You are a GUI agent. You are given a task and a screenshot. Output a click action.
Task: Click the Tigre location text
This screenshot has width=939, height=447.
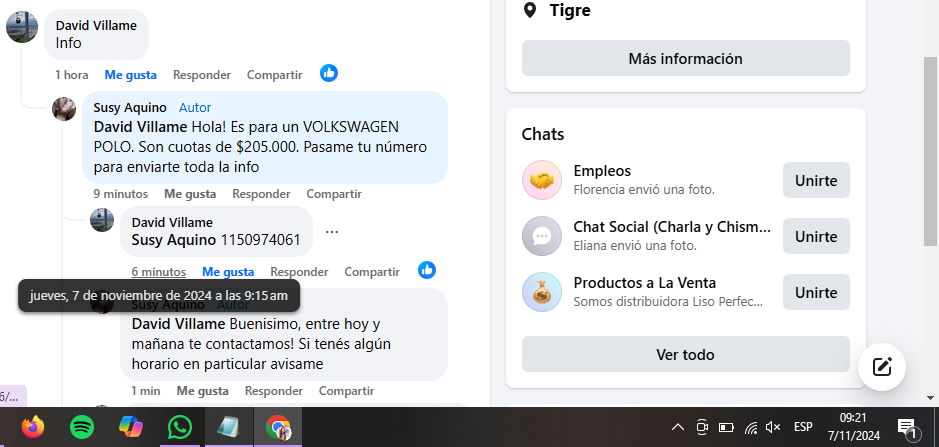click(570, 10)
